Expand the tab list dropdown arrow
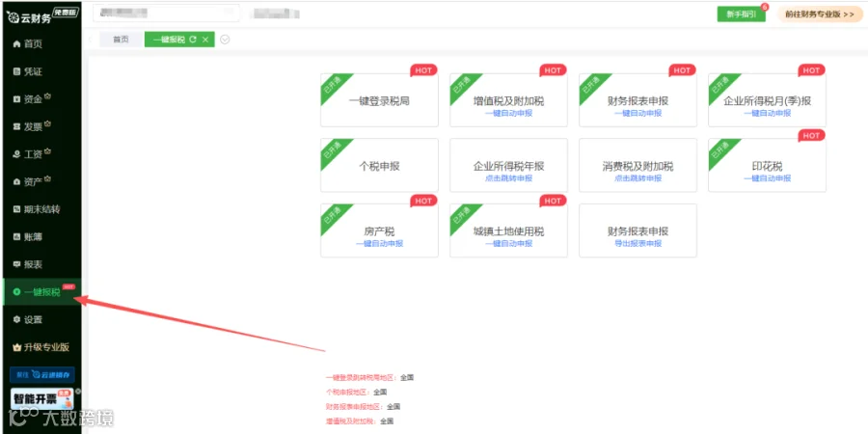This screenshot has width=868, height=434. coord(225,40)
